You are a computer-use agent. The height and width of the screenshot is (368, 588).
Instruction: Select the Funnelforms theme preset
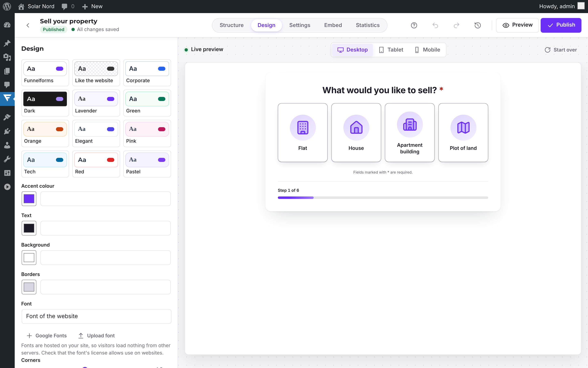[45, 73]
